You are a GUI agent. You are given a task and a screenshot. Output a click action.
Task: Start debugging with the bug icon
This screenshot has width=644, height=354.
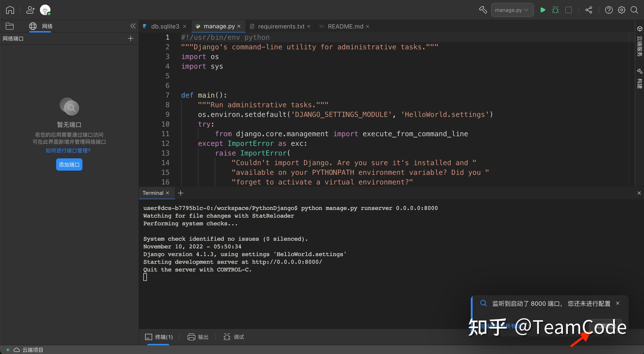click(555, 10)
